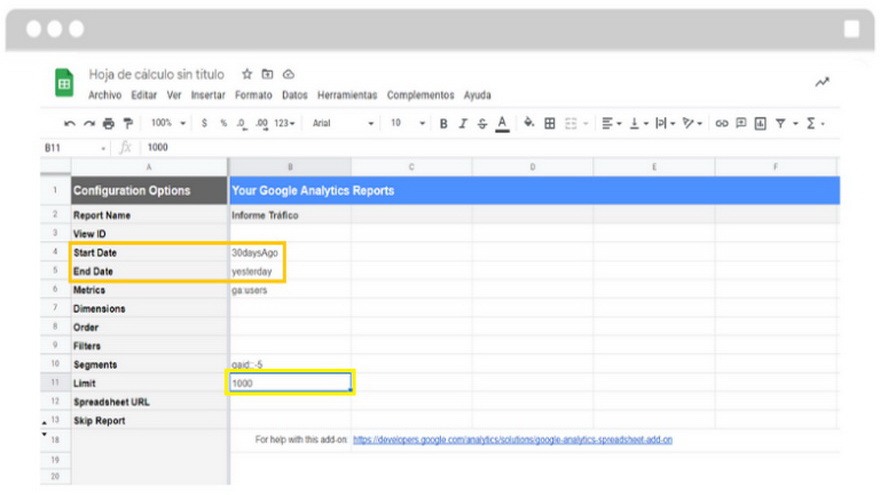Screen dimensions: 880x495
Task: Decrease decimal places icon
Action: click(x=241, y=123)
